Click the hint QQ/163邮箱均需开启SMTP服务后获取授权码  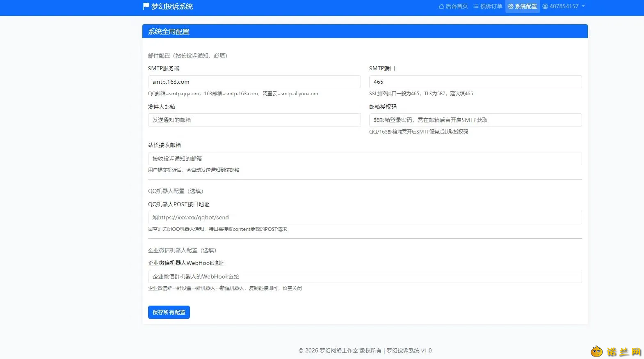click(x=418, y=132)
